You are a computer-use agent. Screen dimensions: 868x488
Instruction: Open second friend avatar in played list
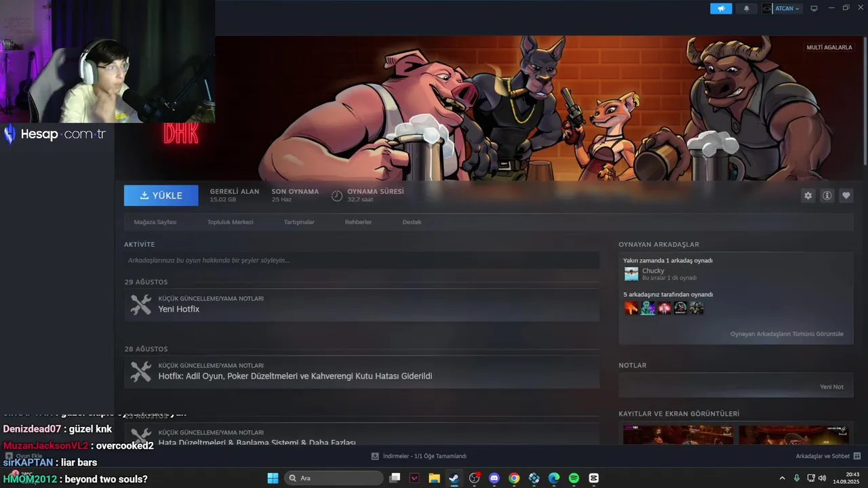648,308
